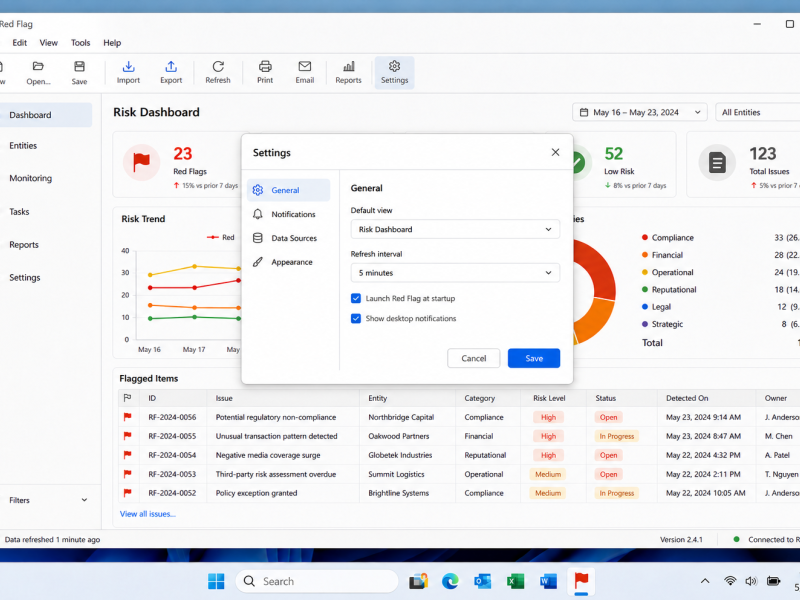Click the flag icon for row RF-2024-0052
800x600 pixels.
128,493
